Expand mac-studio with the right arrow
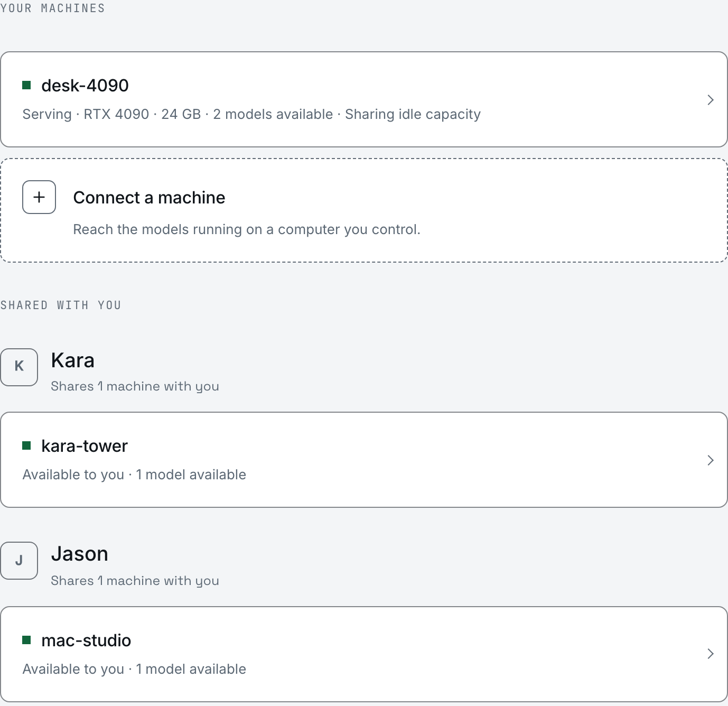728x706 pixels. [711, 654]
